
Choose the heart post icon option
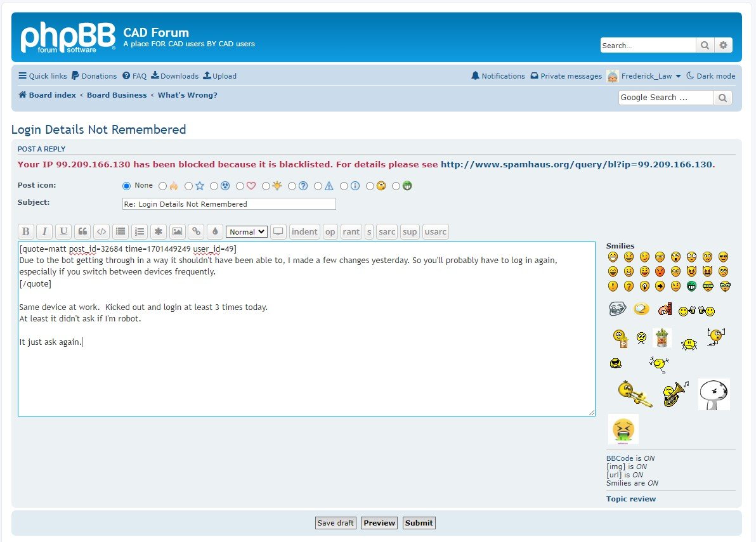tap(240, 186)
